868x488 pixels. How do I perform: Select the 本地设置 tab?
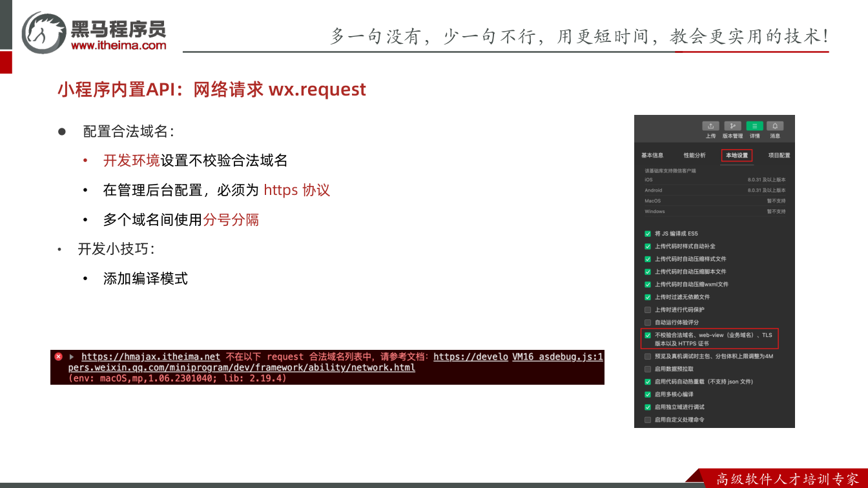737,156
